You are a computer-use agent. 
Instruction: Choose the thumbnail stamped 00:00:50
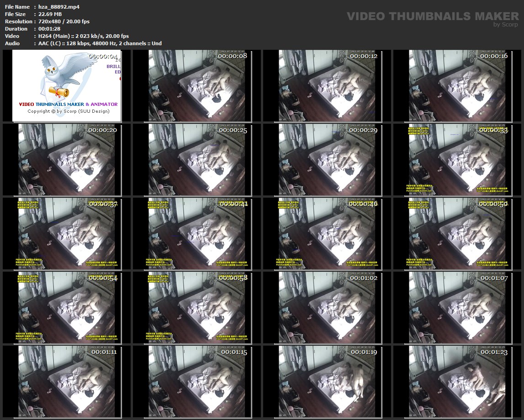[x=457, y=234]
